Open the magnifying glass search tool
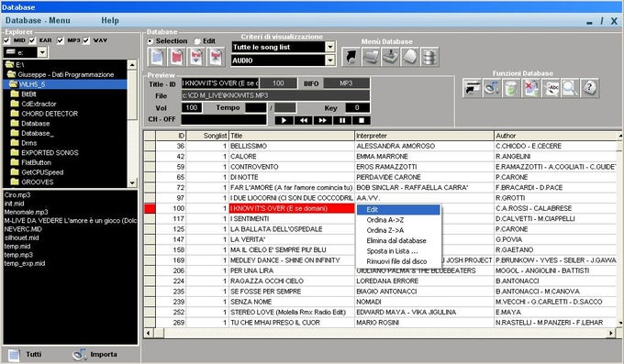 (570, 88)
